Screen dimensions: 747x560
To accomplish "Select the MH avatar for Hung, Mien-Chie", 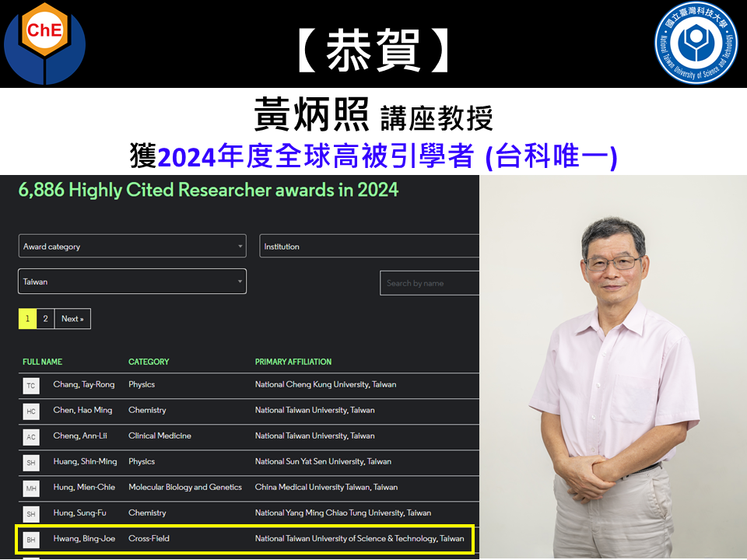I will (x=30, y=488).
